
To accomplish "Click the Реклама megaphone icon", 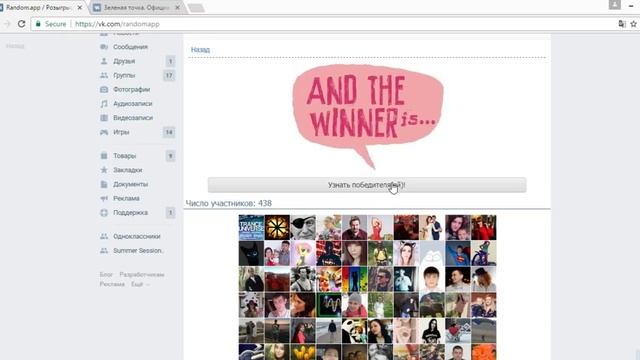I will [104, 198].
